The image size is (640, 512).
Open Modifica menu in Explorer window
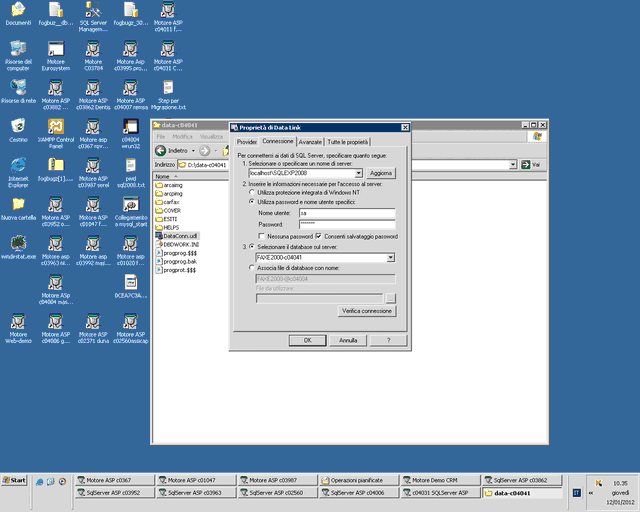click(182, 136)
